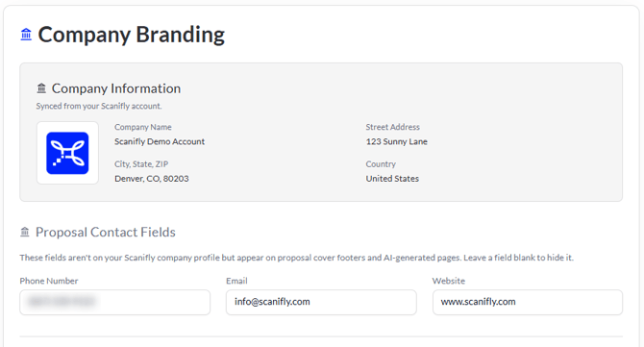The height and width of the screenshot is (347, 644).
Task: Click the Company Information section heading
Action: point(116,88)
